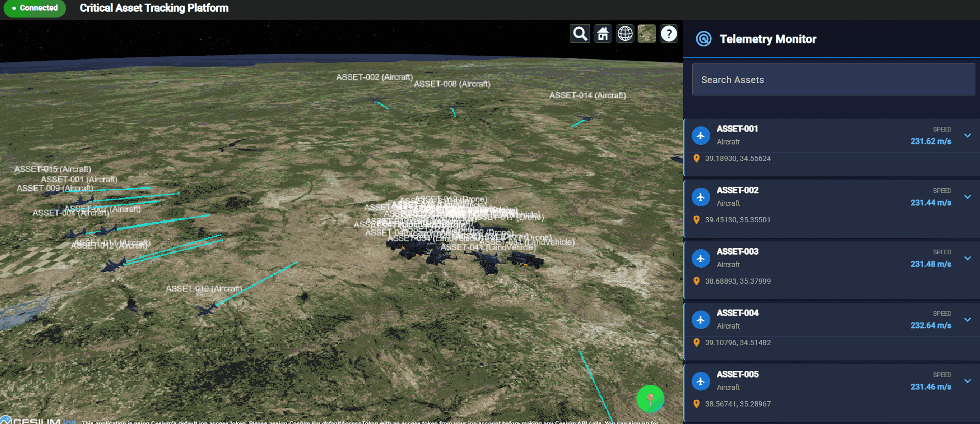Click the ASSET-002 (Aircraft) map label
The image size is (980, 424).
[x=374, y=77]
